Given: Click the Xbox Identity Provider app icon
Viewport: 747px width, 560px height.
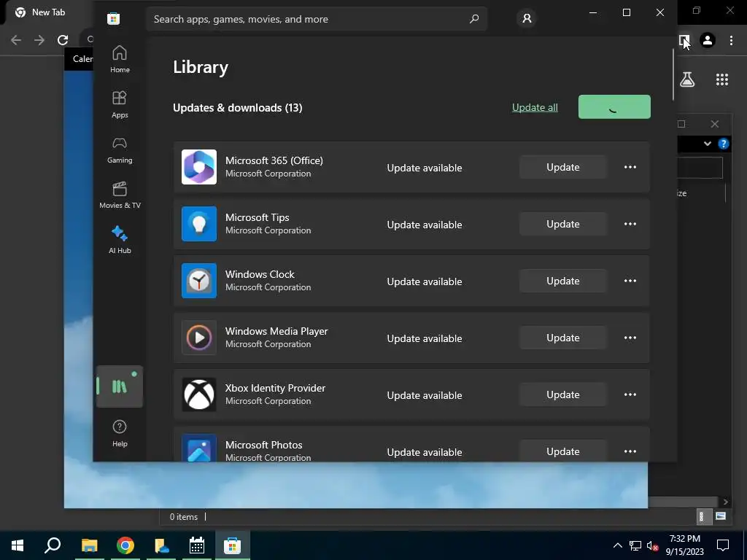Looking at the screenshot, I should point(199,394).
